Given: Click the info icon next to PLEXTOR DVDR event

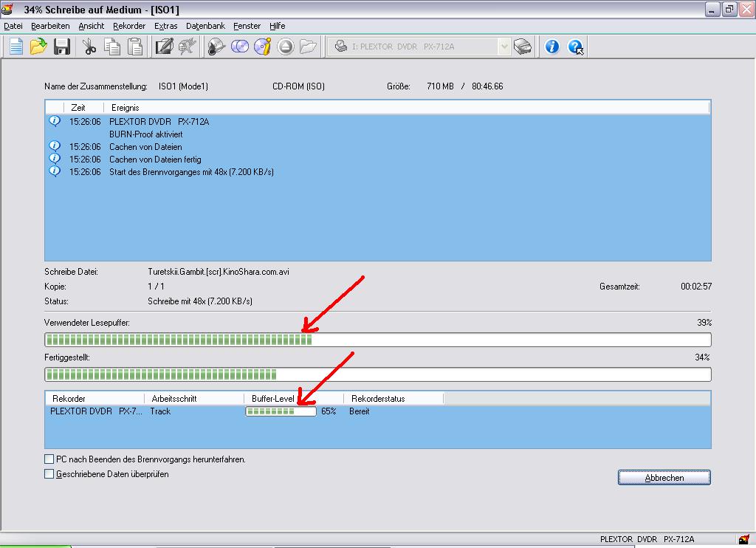Looking at the screenshot, I should tap(55, 120).
